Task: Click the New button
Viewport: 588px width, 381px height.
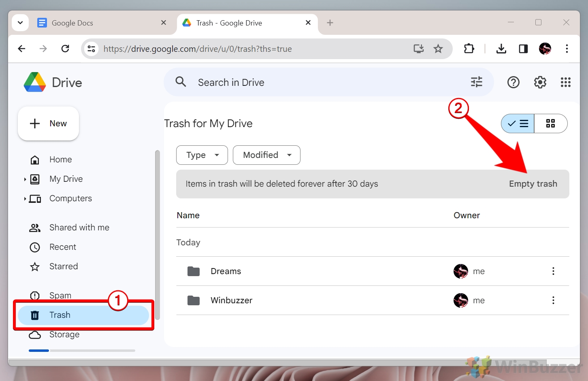Action: 48,123
